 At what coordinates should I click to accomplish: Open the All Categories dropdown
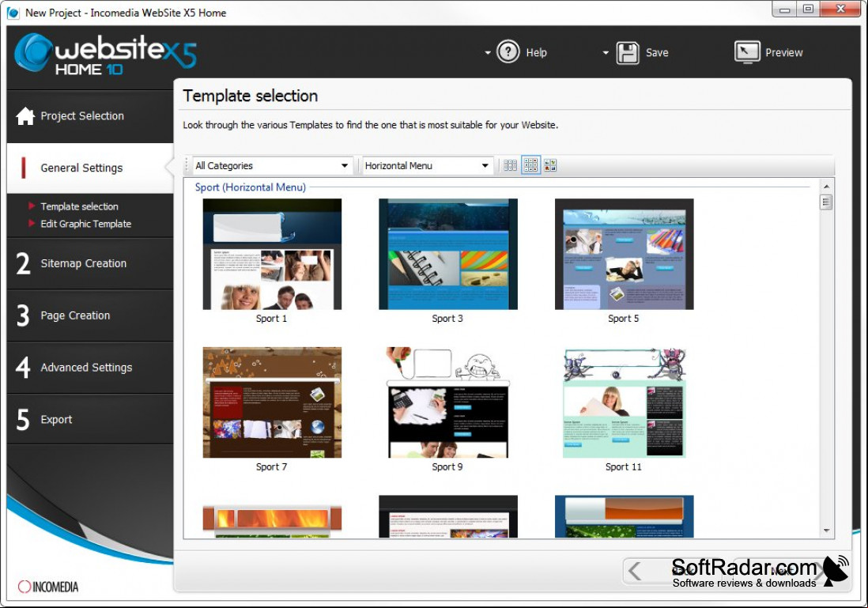point(273,165)
